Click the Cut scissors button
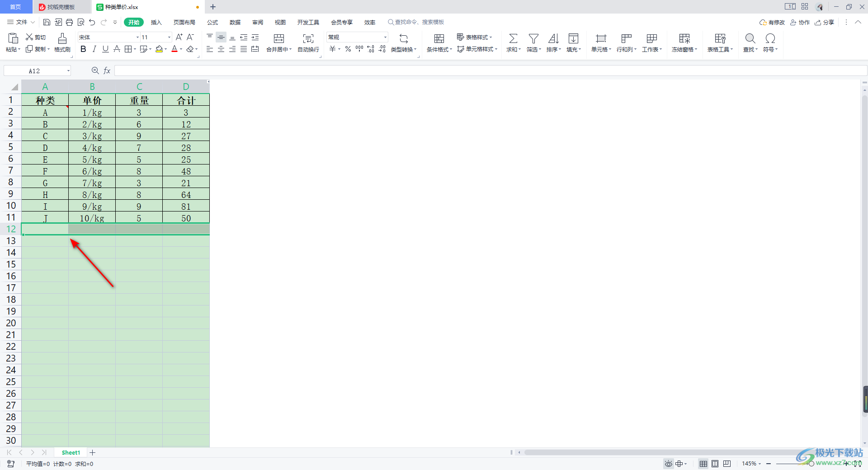 point(35,37)
